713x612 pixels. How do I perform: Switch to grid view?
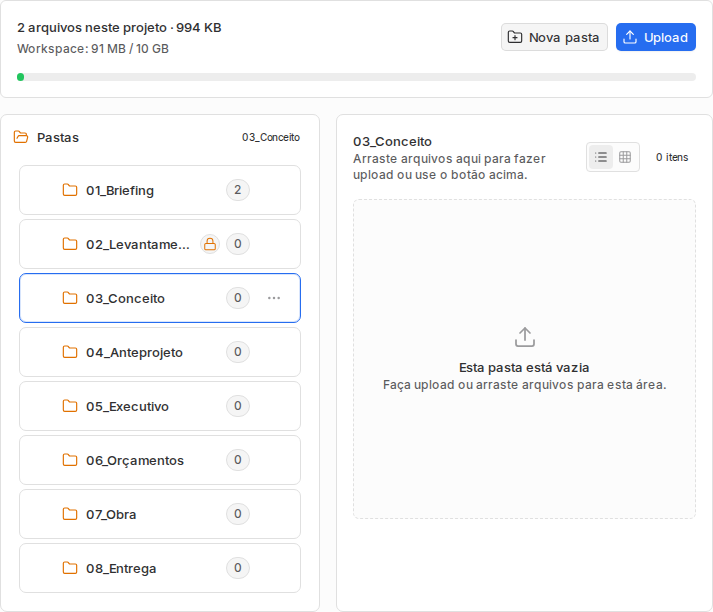(x=625, y=157)
